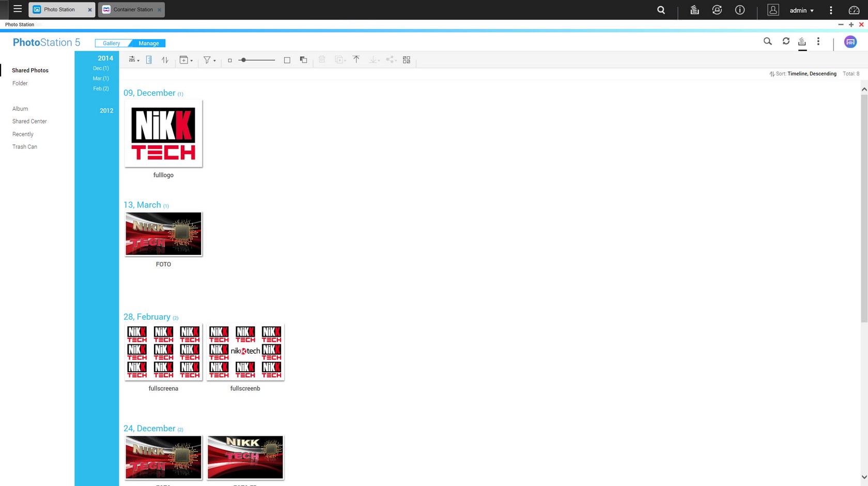Open QTS top bar more options
This screenshot has height=486, width=868.
tap(831, 10)
